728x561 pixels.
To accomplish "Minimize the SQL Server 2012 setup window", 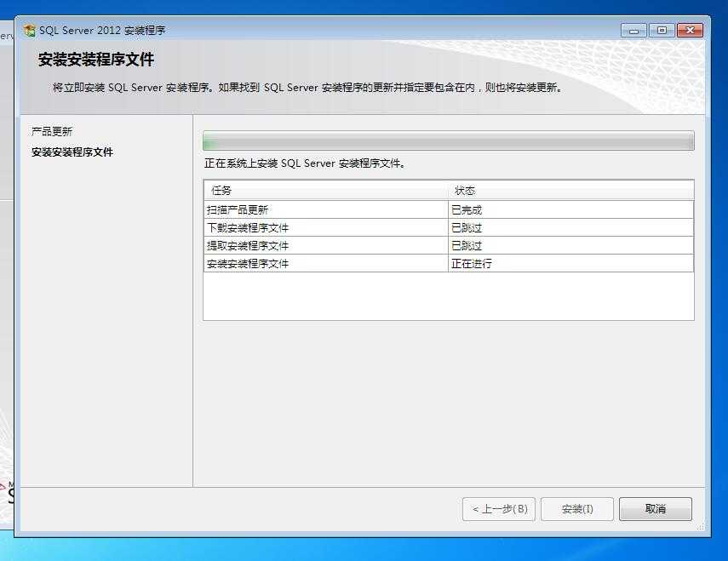I will 633,31.
